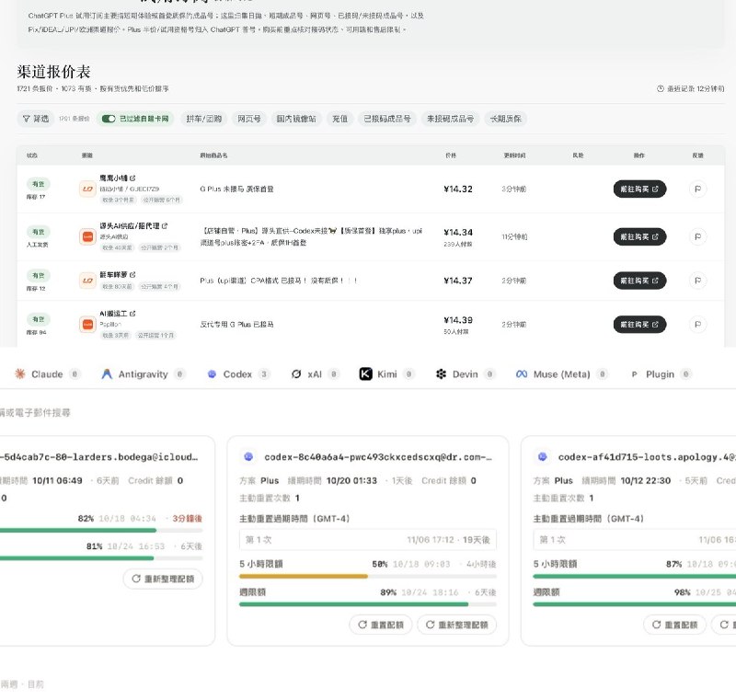Open the Codex tab
The image size is (736, 700).
238,374
